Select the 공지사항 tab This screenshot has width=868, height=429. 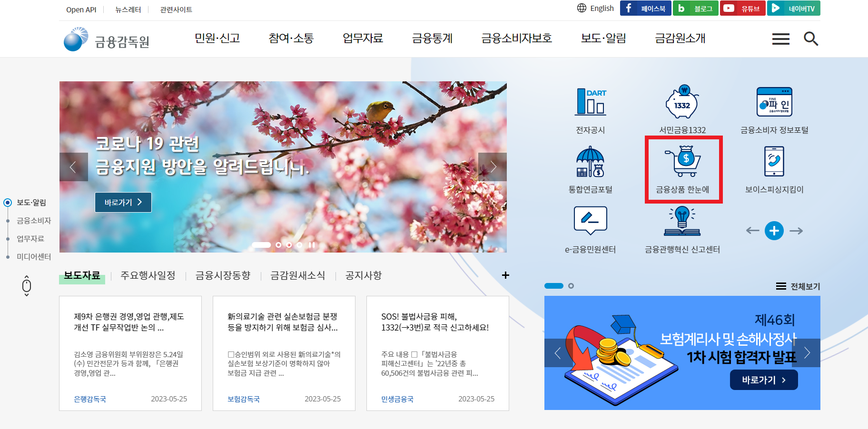tap(364, 276)
